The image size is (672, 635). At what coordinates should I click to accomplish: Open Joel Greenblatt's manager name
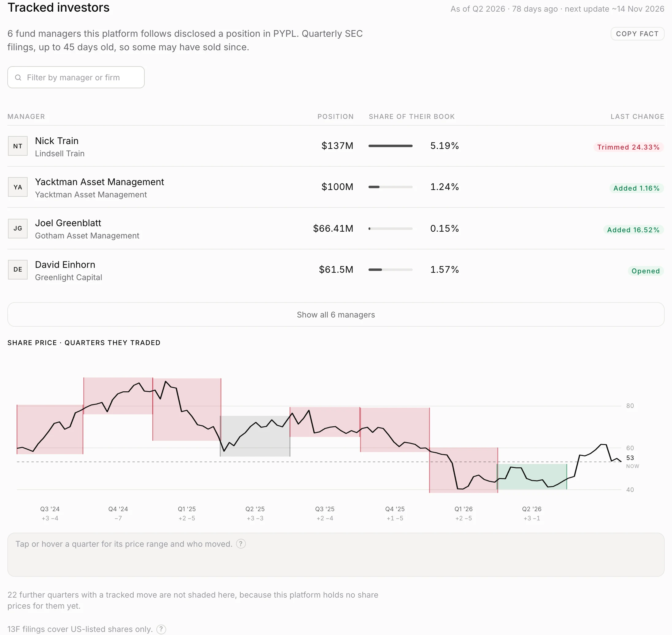(x=68, y=223)
